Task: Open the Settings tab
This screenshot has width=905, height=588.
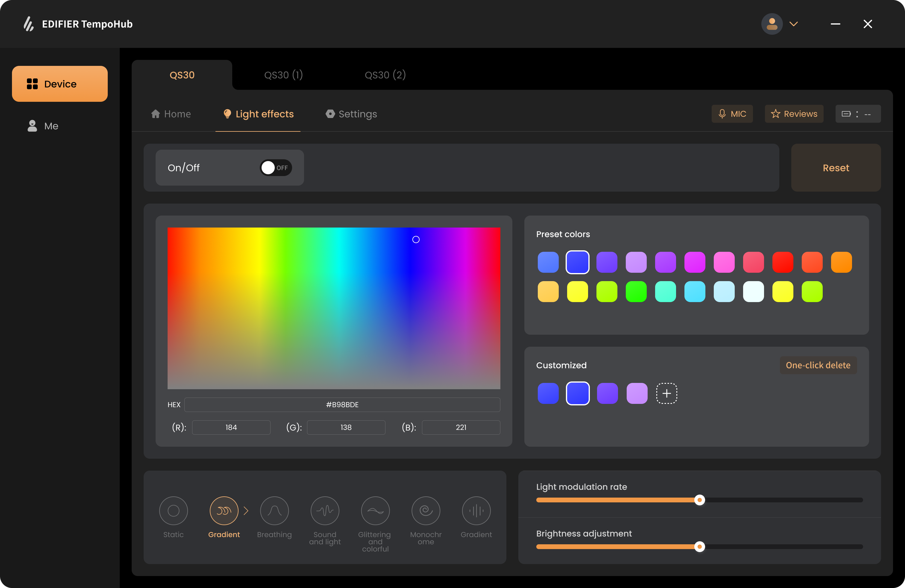Action: [x=351, y=114]
